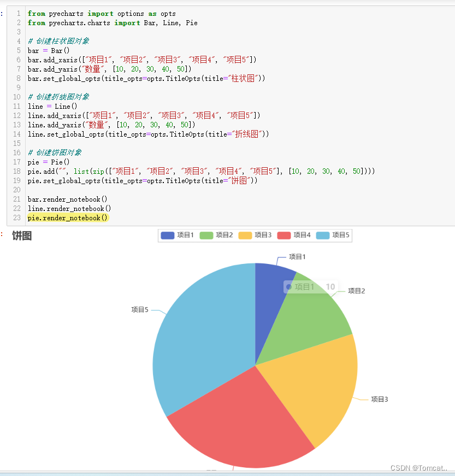Click the CSDN @Tomcat watermark link
Image resolution: width=455 pixels, height=476 pixels.
tap(417, 468)
